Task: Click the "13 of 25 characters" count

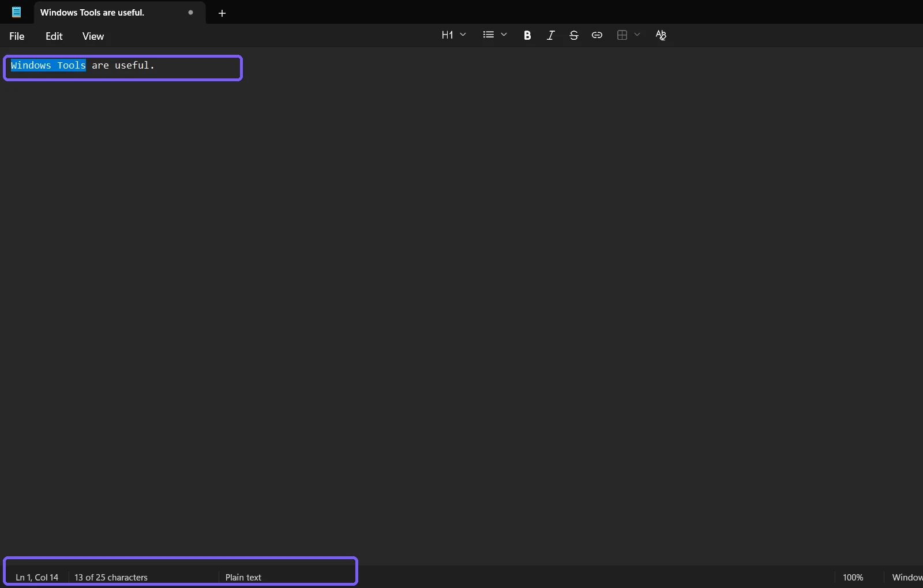Action: tap(111, 577)
